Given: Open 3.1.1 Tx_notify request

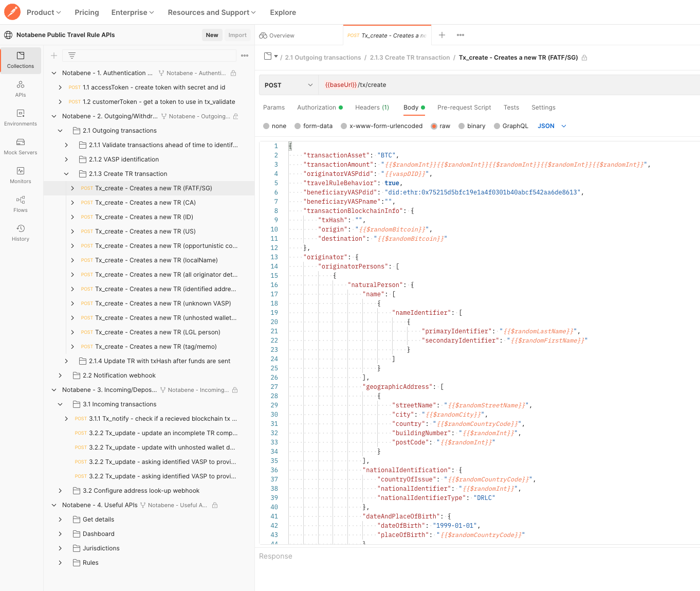Looking at the screenshot, I should [163, 419].
